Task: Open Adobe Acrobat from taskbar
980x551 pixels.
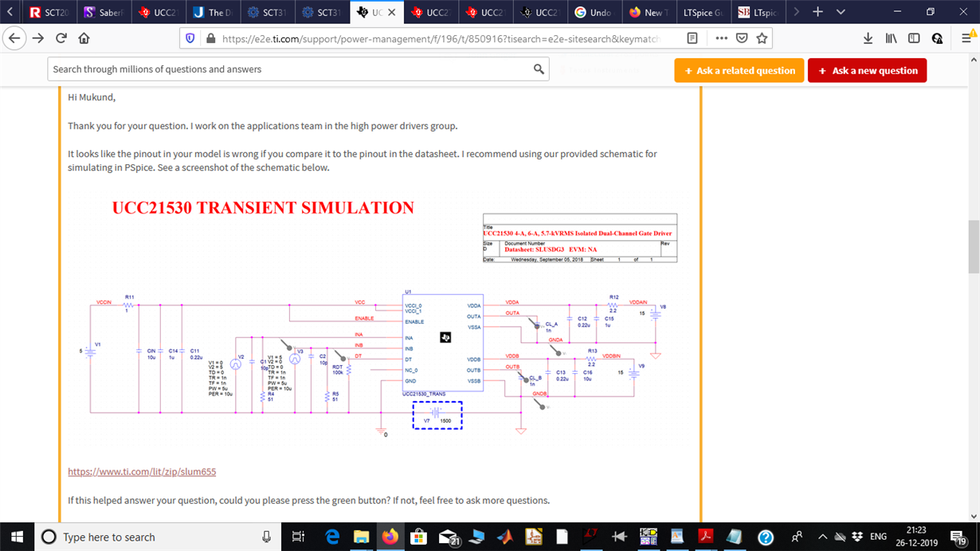Action: (705, 537)
